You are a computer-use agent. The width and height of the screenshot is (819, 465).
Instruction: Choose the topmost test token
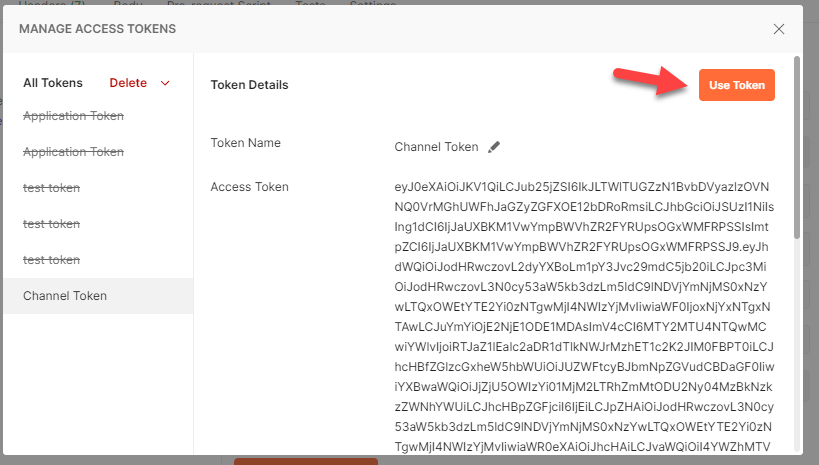[x=51, y=188]
